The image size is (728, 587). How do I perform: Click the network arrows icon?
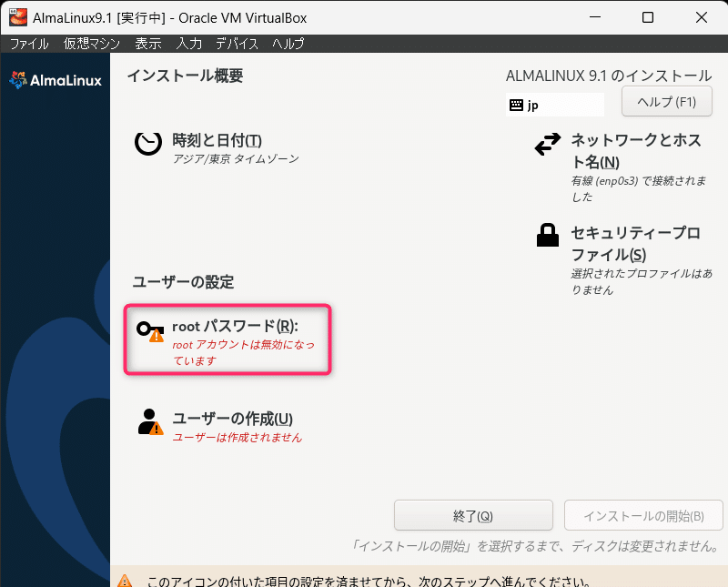(x=548, y=144)
